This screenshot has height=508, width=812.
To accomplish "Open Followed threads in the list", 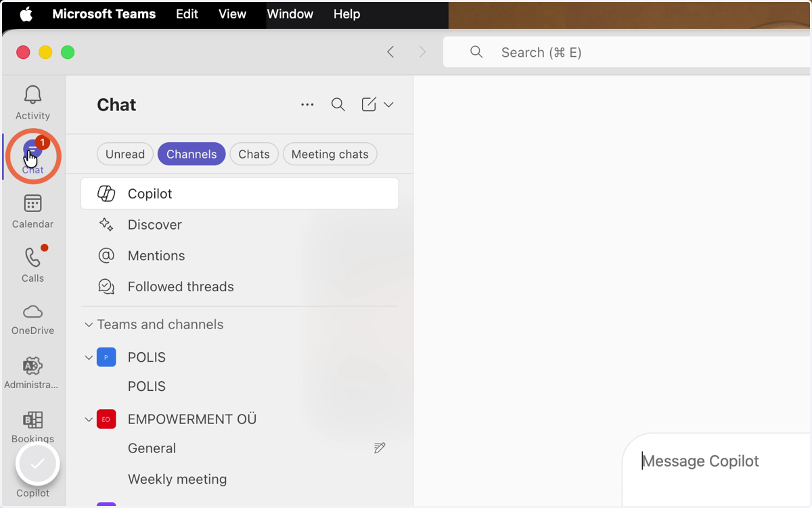I will (x=240, y=287).
